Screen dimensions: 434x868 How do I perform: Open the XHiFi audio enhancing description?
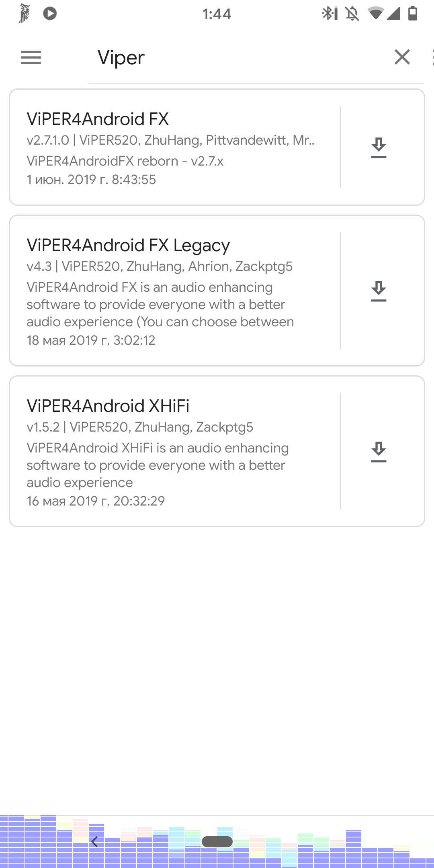(158, 465)
